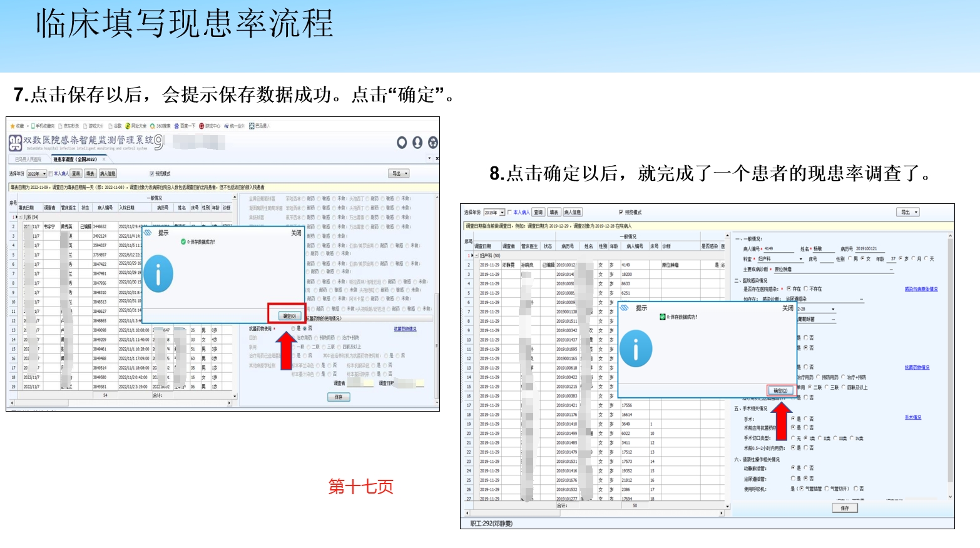Click 查询 button in 2022 window

[x=76, y=174]
